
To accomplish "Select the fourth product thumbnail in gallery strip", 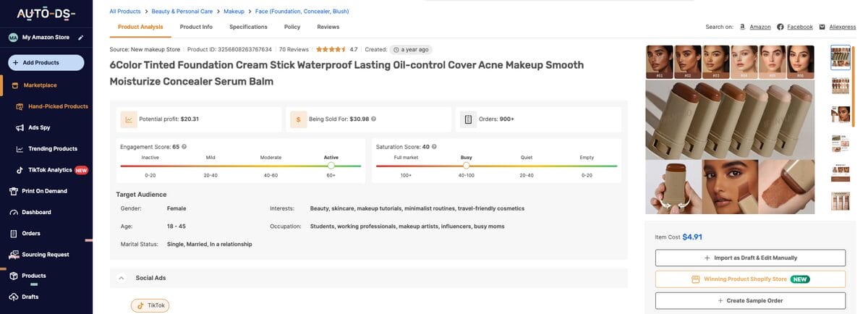I will [841, 143].
